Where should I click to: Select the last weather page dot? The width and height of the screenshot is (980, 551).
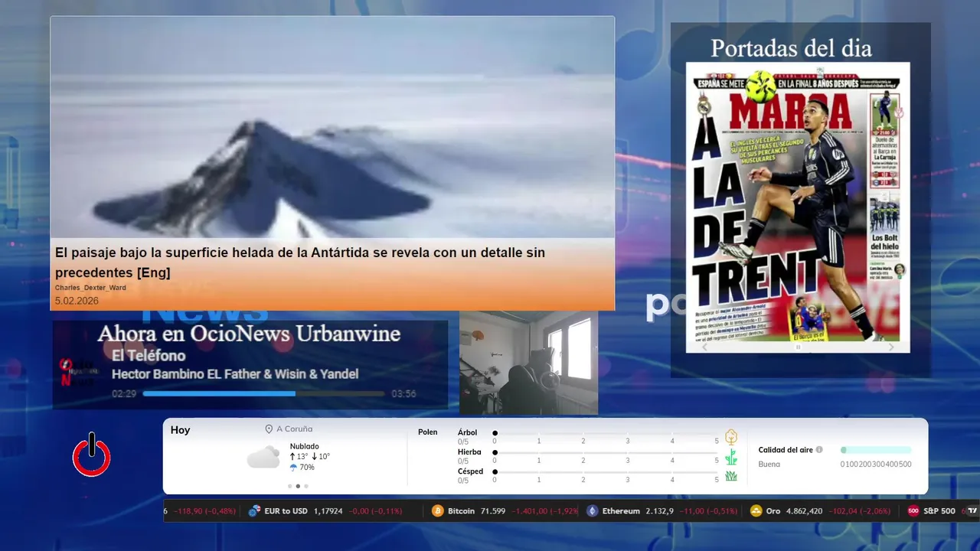tap(306, 486)
